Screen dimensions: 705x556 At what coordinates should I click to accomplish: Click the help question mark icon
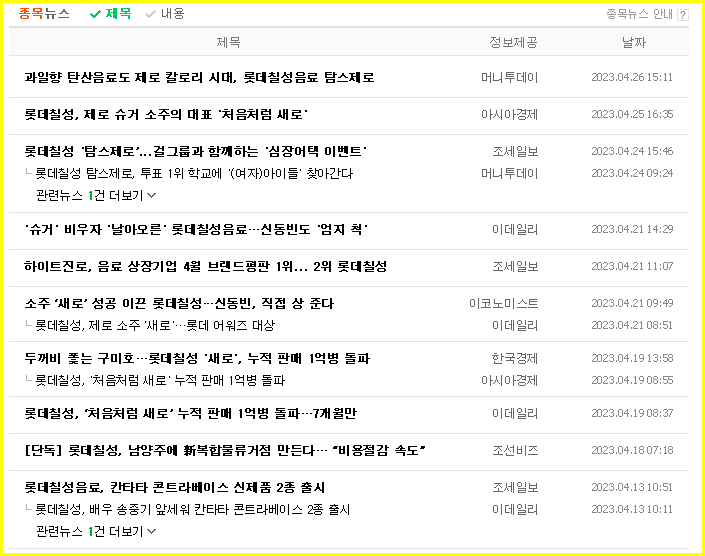coord(683,15)
